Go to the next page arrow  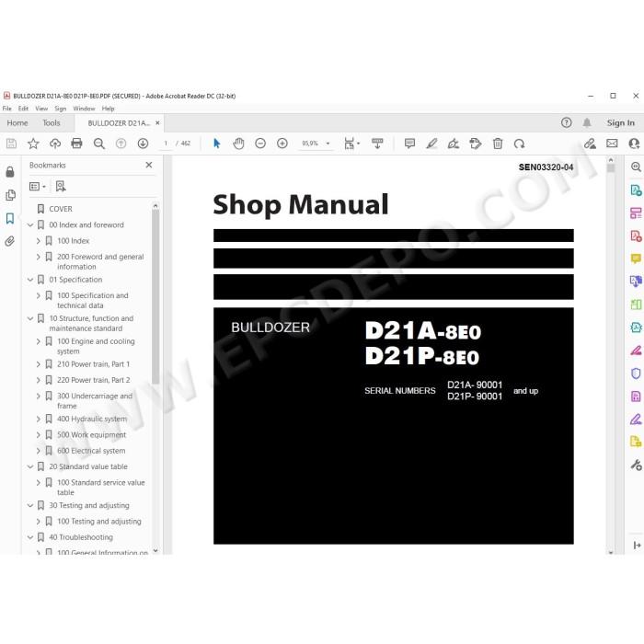[x=143, y=144]
